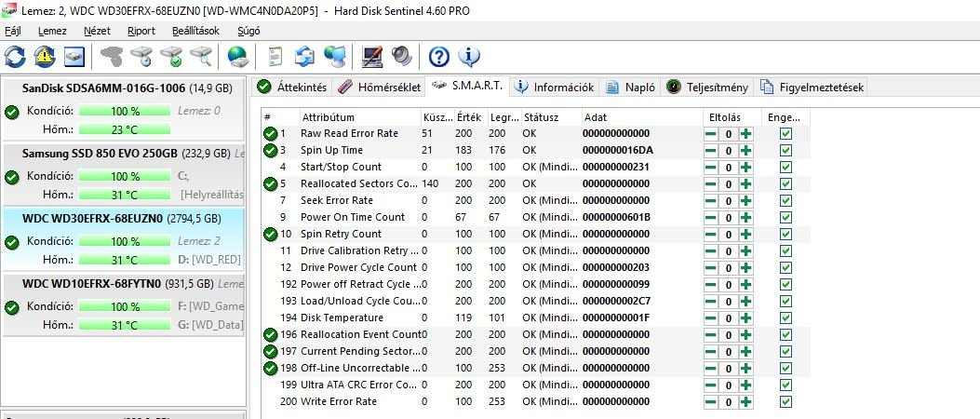The image size is (980, 419).
Task: Toggle the enable checkbox for Seek Error Rate
Action: 786,201
